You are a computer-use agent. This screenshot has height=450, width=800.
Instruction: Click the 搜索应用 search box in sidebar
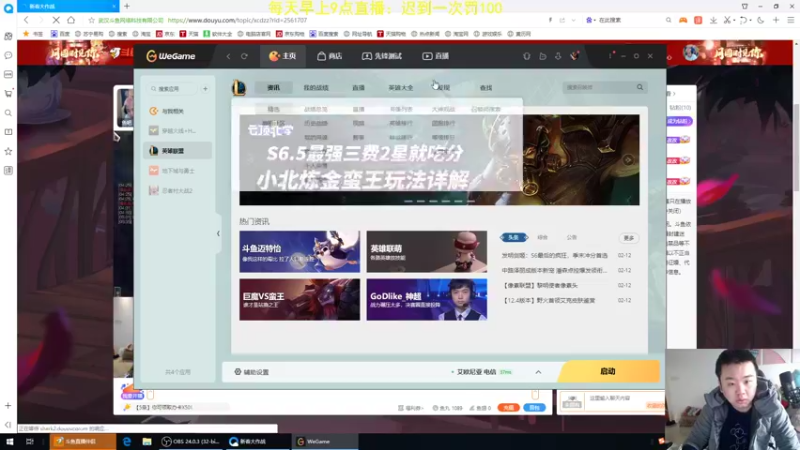[x=172, y=89]
